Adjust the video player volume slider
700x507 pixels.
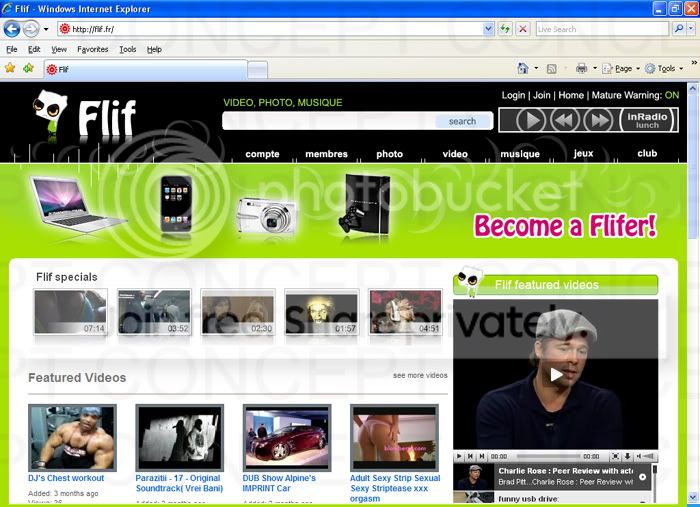pos(649,456)
